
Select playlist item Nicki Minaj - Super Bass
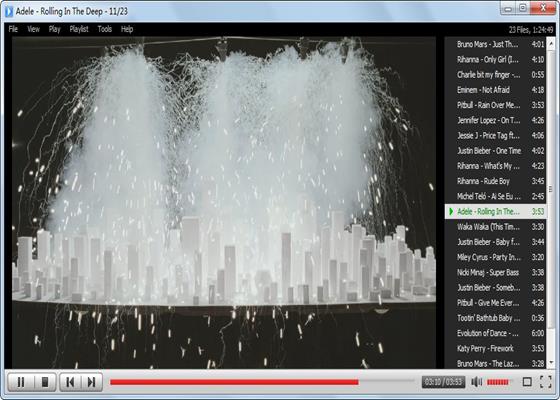tap(495, 272)
